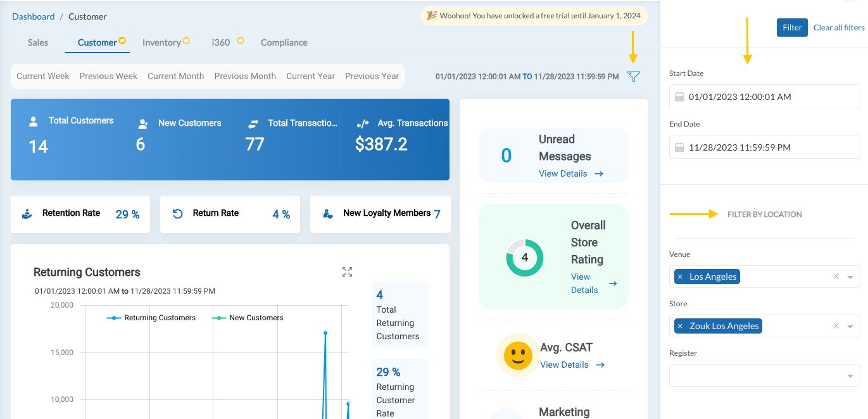The image size is (868, 419).
Task: Click the $387.2 Avg. Transactions value
Action: pos(381,144)
